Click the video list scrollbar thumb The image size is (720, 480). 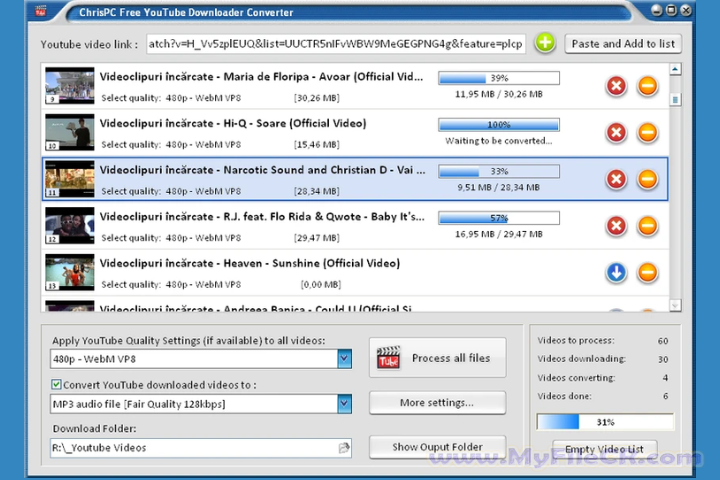675,99
